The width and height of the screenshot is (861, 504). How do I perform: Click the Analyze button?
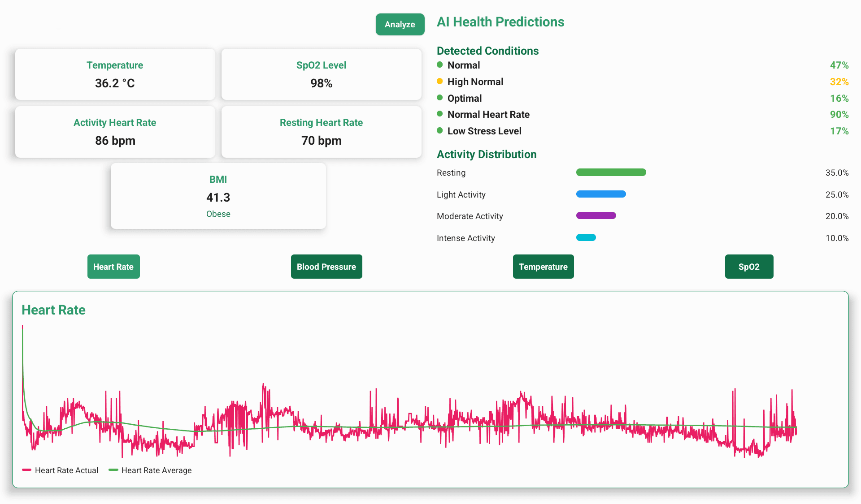click(400, 24)
